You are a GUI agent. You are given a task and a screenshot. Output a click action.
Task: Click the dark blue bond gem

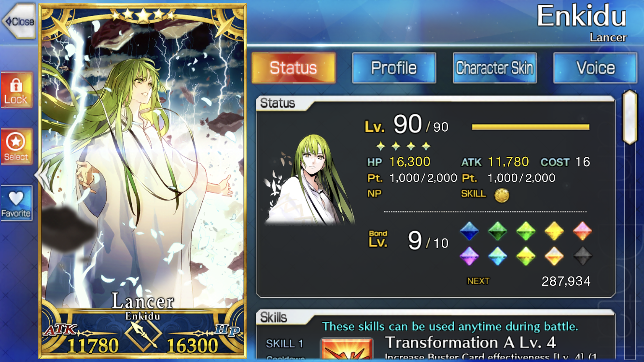[469, 231]
